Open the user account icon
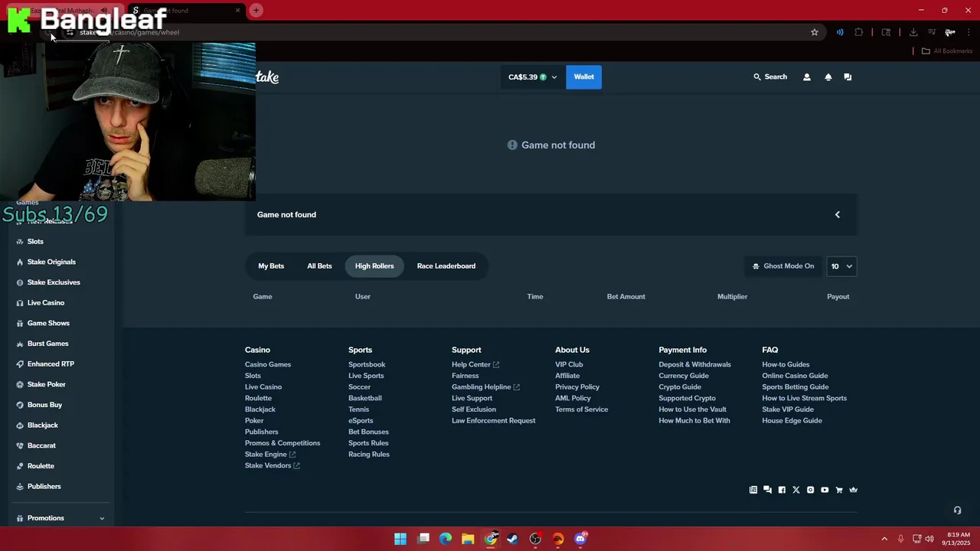Viewport: 980px width, 551px height. 806,77
